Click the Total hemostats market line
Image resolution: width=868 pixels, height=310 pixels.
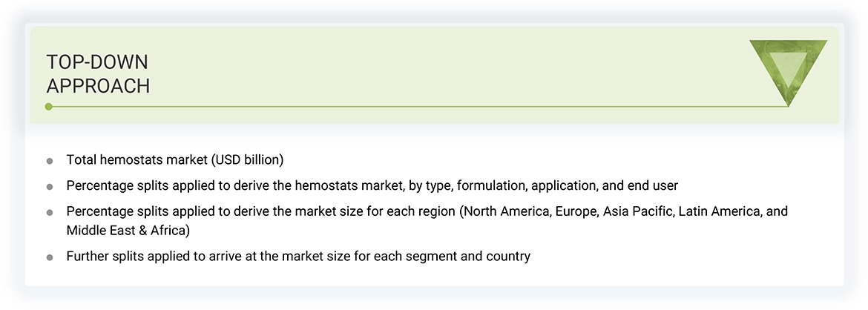(175, 159)
